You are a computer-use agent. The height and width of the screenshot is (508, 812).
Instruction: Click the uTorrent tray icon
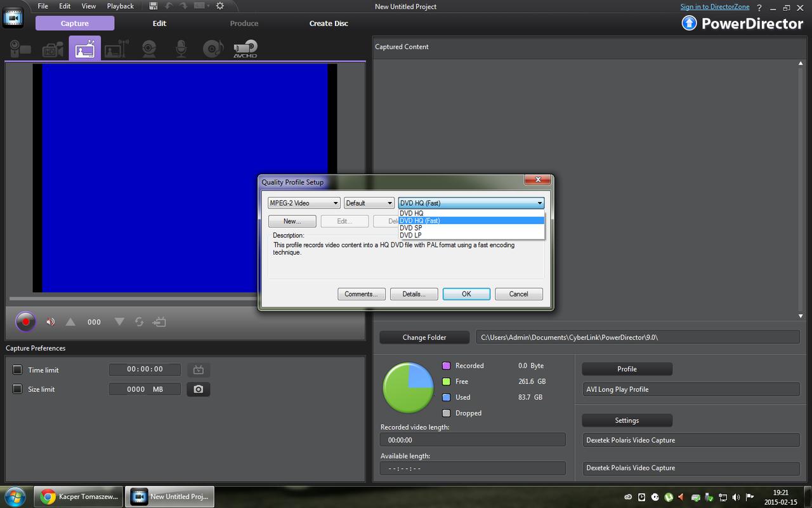(x=668, y=497)
